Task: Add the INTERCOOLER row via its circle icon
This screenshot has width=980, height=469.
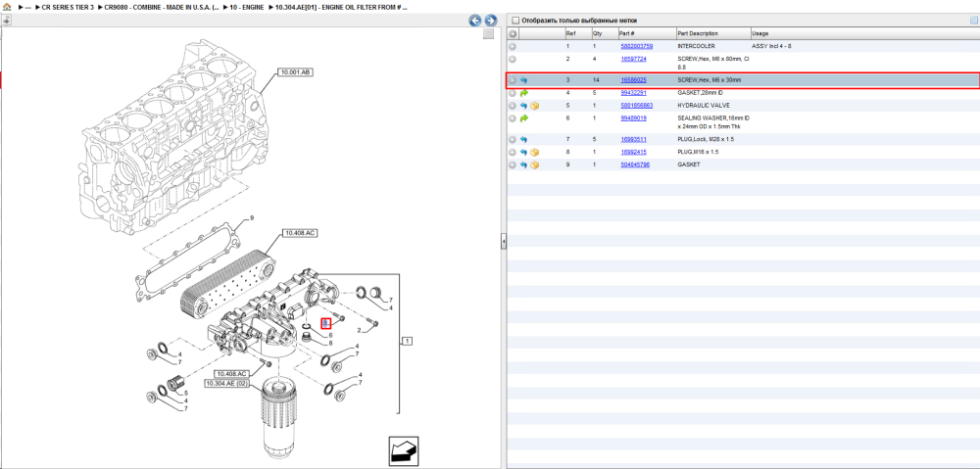Action: click(x=513, y=47)
